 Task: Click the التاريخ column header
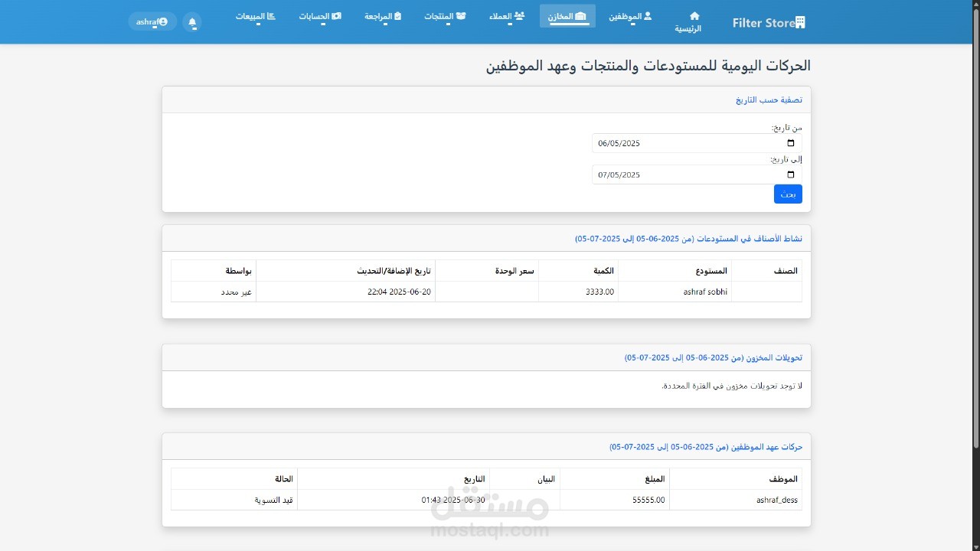394,479
